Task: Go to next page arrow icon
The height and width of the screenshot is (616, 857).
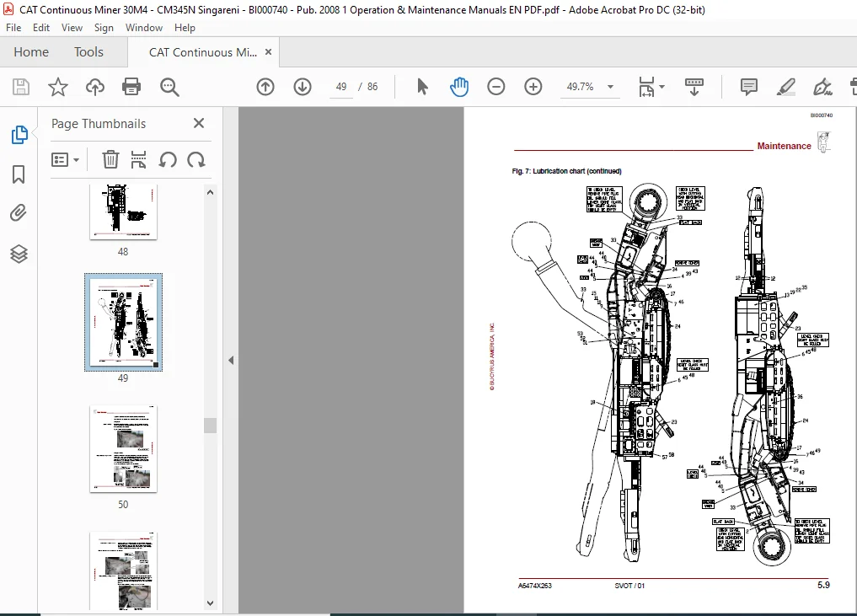Action: [x=303, y=87]
